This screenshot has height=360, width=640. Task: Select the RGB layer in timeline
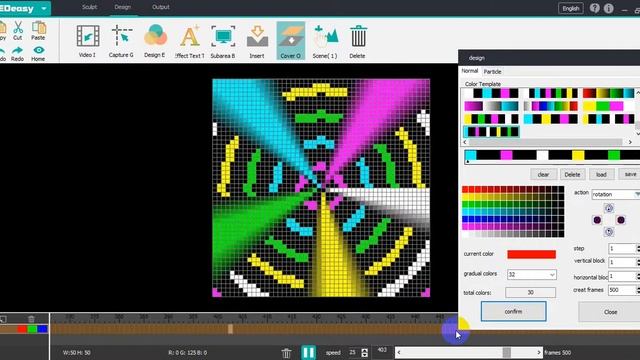[32, 329]
